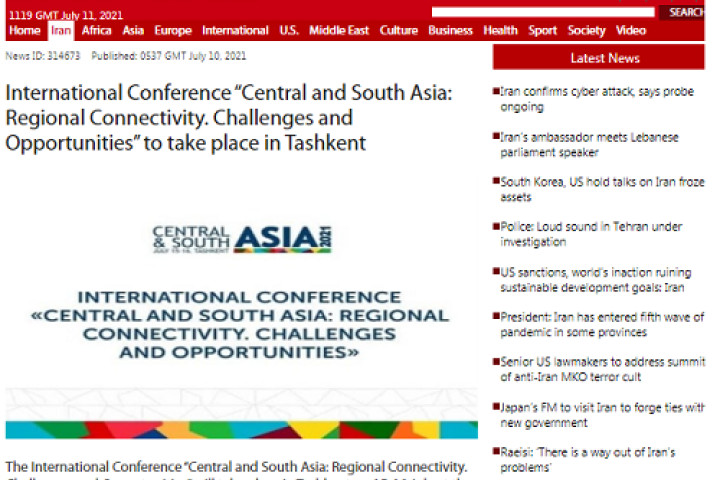
Task: Open the Middle East section
Action: coord(339,31)
